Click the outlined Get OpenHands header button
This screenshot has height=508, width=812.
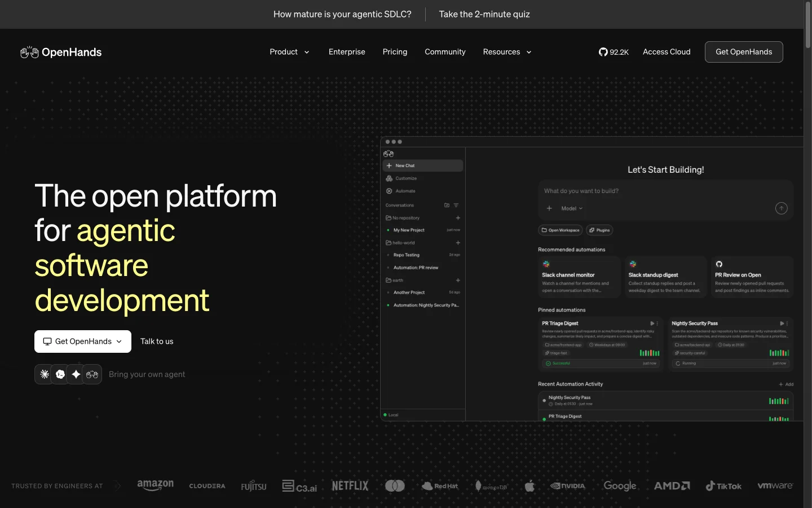[x=744, y=52]
